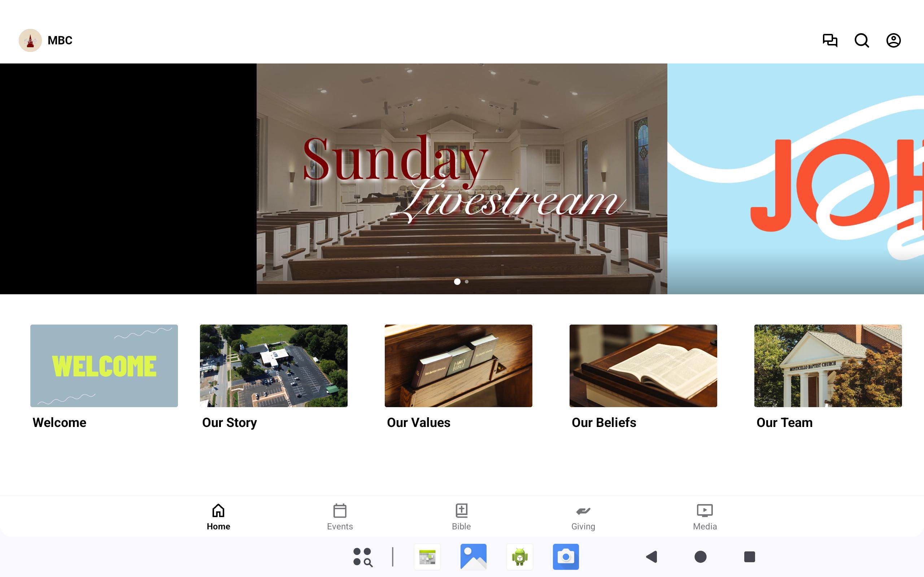Tap the MBC church logo
924x577 pixels.
tap(30, 40)
